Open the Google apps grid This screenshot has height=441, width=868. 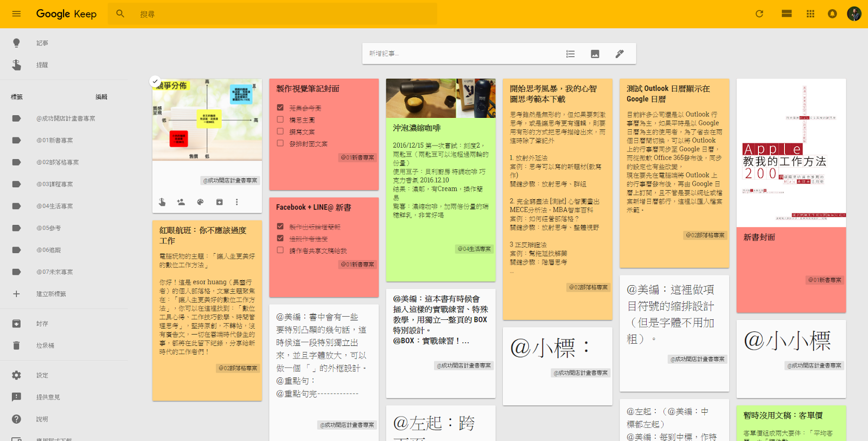[810, 14]
